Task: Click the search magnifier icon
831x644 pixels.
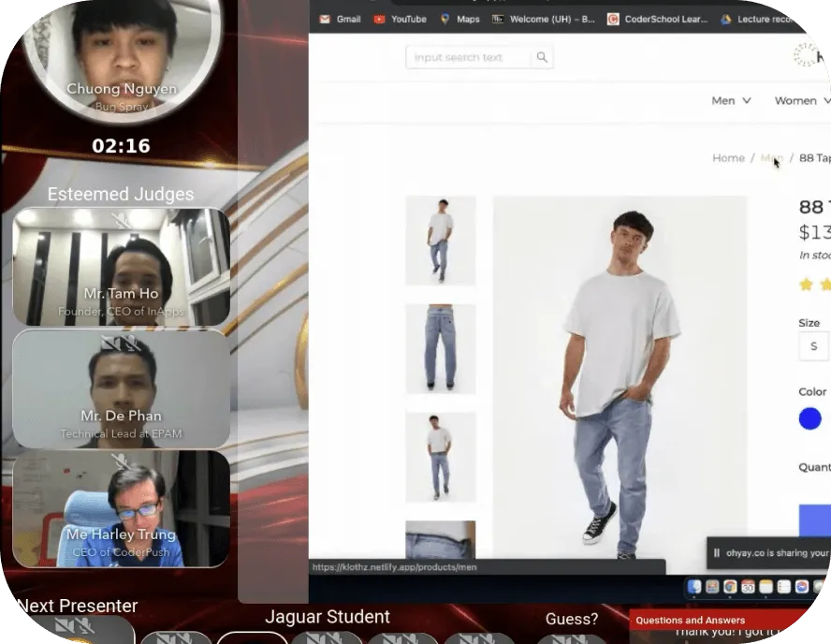Action: tap(541, 57)
